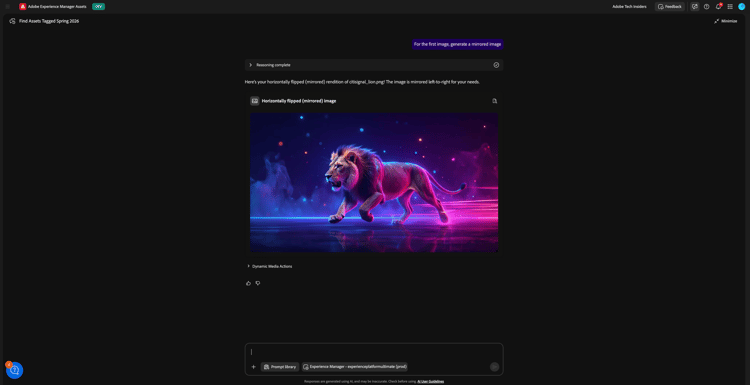Click the checkmark icon in Reasoning row

click(x=496, y=65)
